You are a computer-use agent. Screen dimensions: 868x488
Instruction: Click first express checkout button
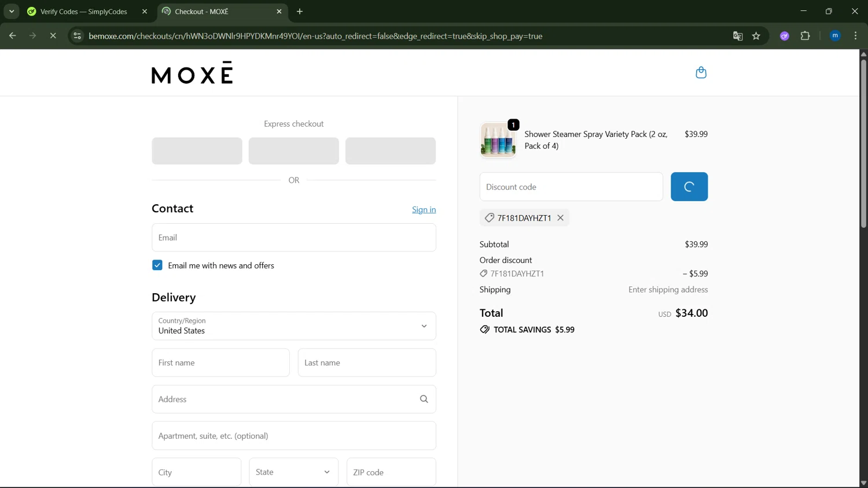(x=197, y=151)
